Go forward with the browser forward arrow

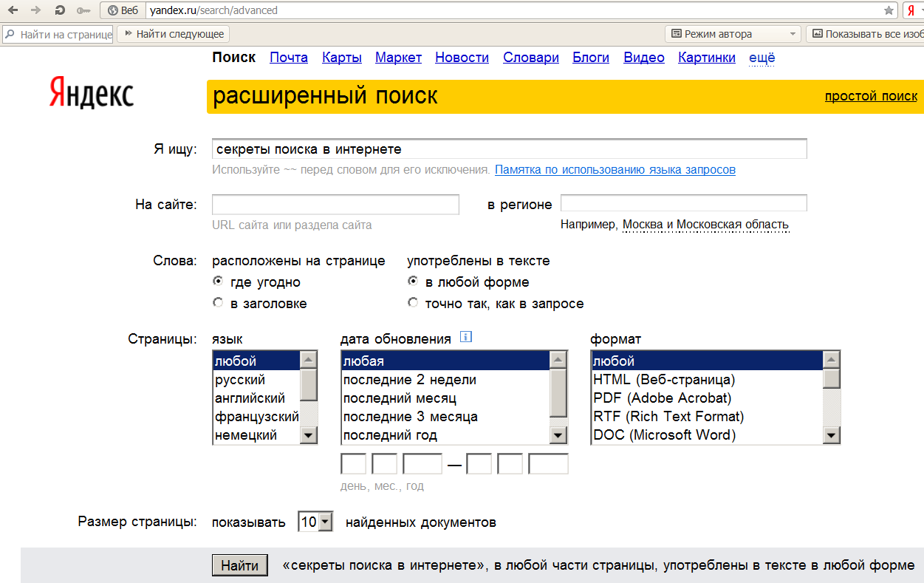[36, 10]
